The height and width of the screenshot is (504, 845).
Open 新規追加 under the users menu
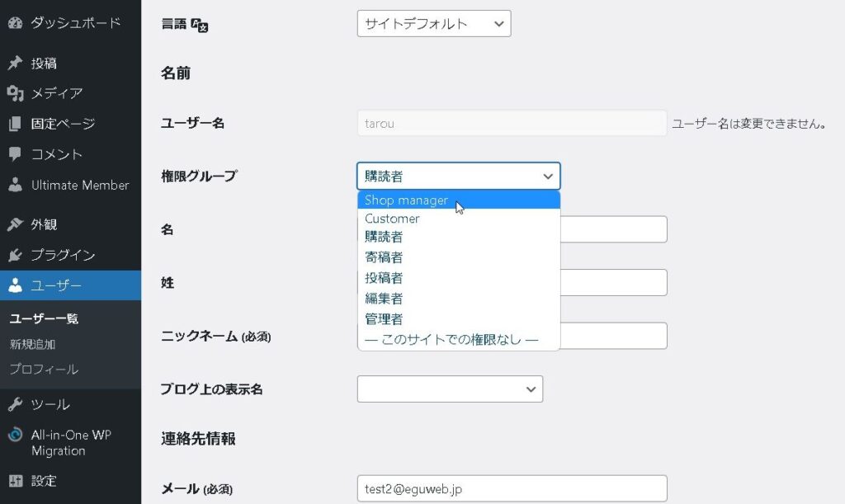(x=33, y=344)
